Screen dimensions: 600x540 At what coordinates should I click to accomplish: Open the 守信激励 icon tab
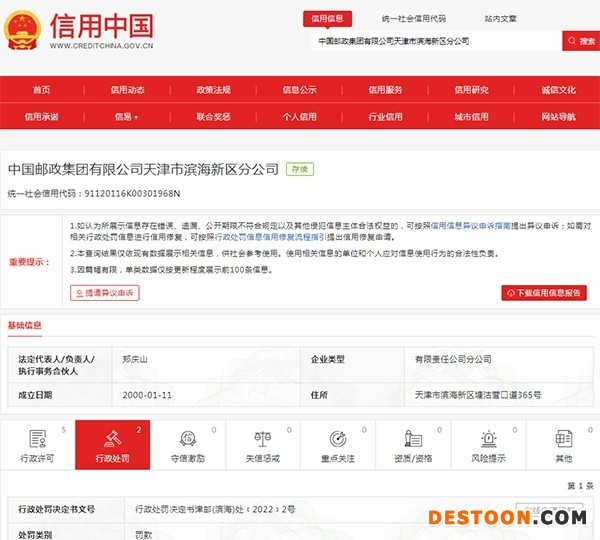click(188, 439)
